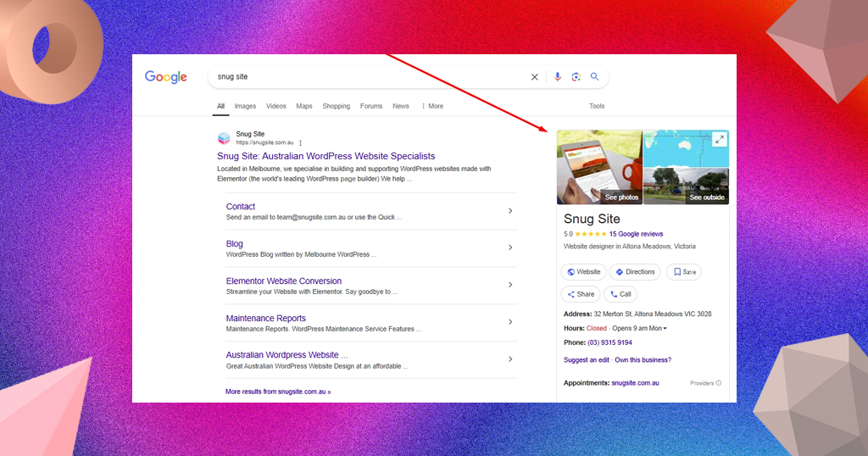Expand the map with the fullscreen icon
The height and width of the screenshot is (456, 868).
coord(719,140)
